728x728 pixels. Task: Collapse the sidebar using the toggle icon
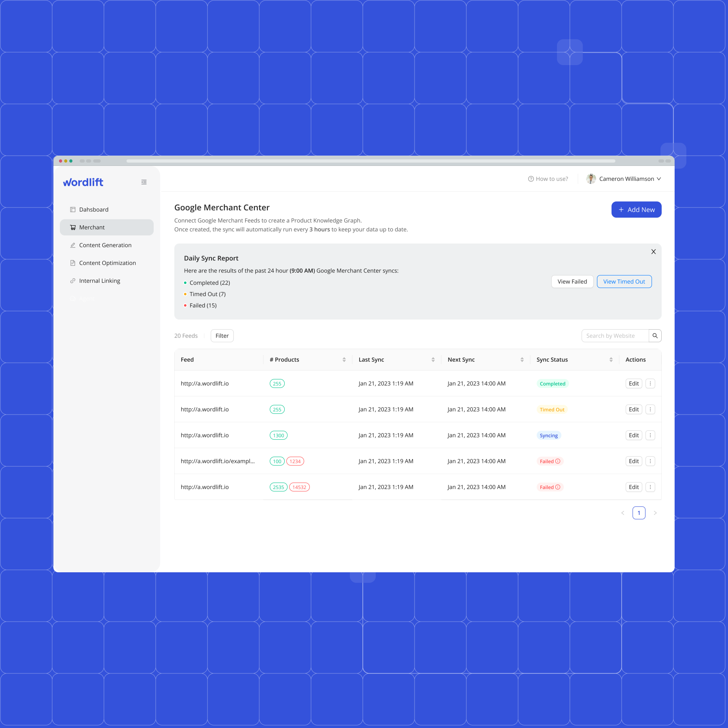144,182
